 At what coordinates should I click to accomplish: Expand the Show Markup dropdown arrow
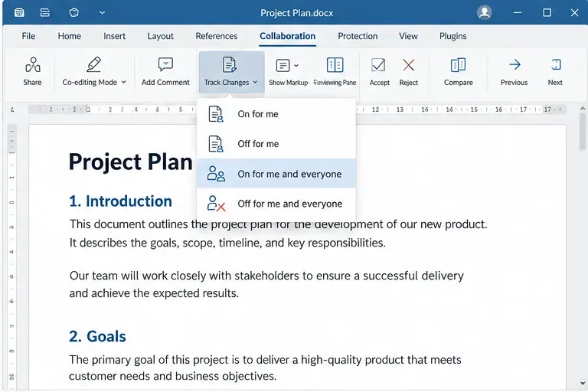pos(296,66)
